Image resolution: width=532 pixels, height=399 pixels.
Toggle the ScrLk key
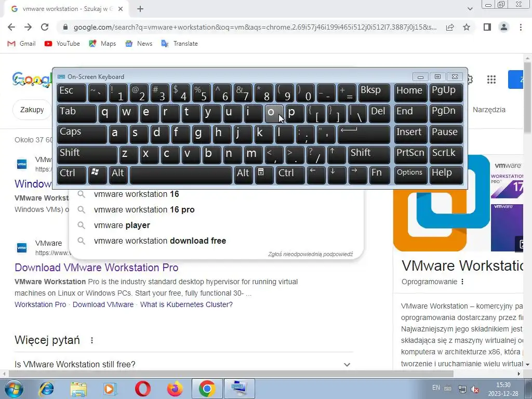point(446,155)
